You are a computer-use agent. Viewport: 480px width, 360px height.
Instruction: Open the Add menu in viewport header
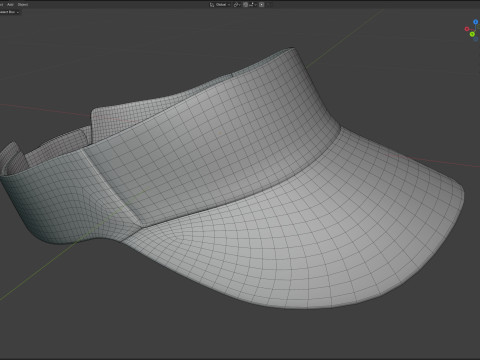coord(10,5)
